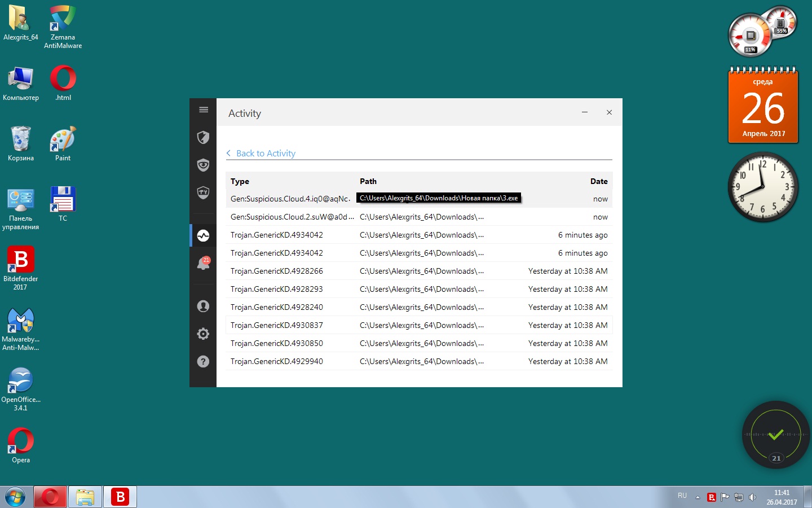Click the CPU meter desktop gadget
This screenshot has height=508, width=812.
[762, 31]
